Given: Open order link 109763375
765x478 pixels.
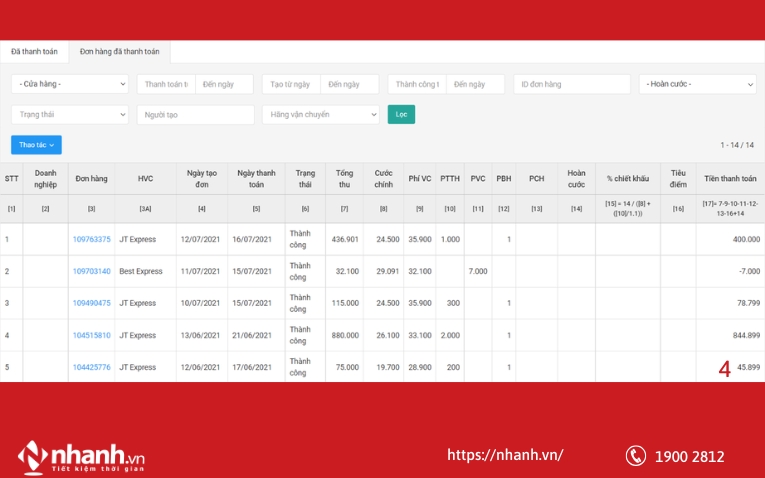Looking at the screenshot, I should [x=92, y=239].
